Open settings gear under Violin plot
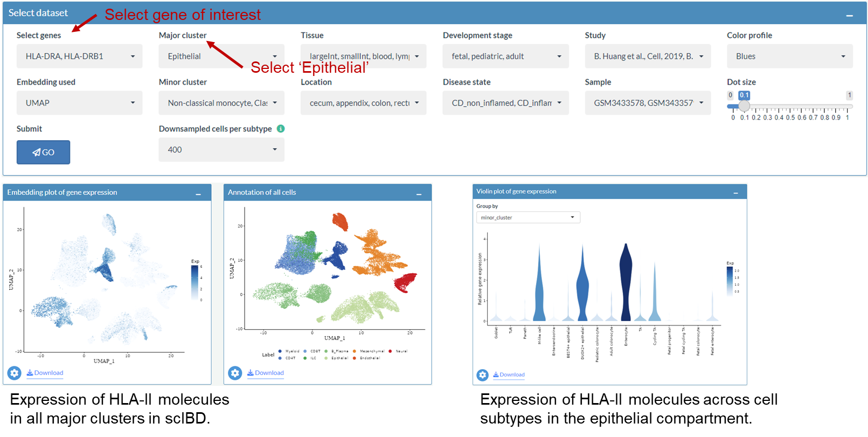The height and width of the screenshot is (437, 868). pos(483,375)
